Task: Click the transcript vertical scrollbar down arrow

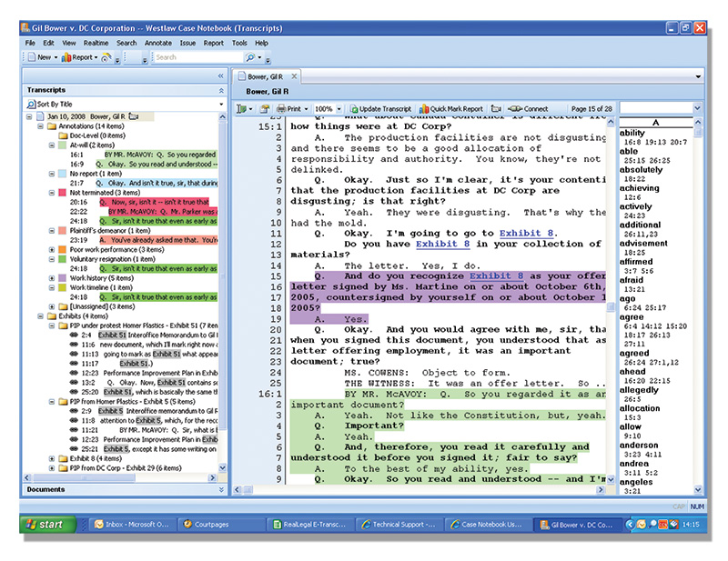Action: click(610, 479)
